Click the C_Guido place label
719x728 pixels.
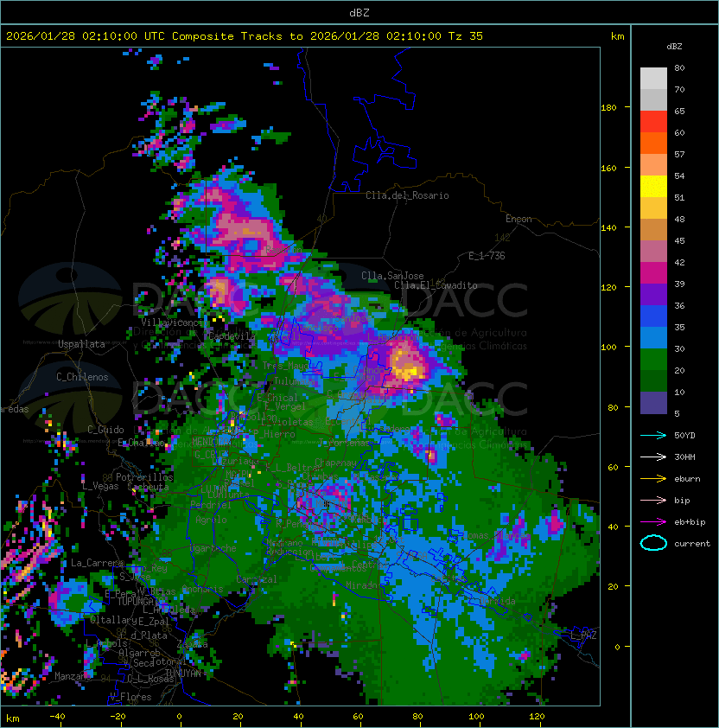(105, 430)
